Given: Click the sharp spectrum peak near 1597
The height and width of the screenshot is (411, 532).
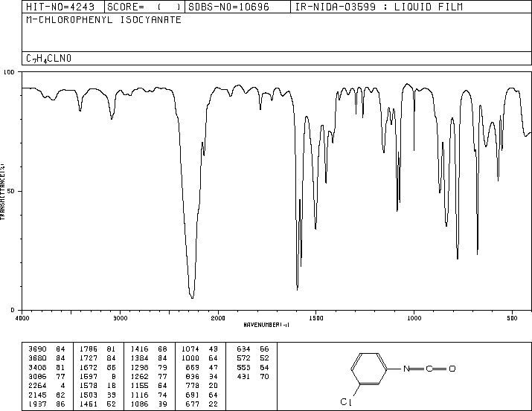Looking at the screenshot, I should click(297, 288).
